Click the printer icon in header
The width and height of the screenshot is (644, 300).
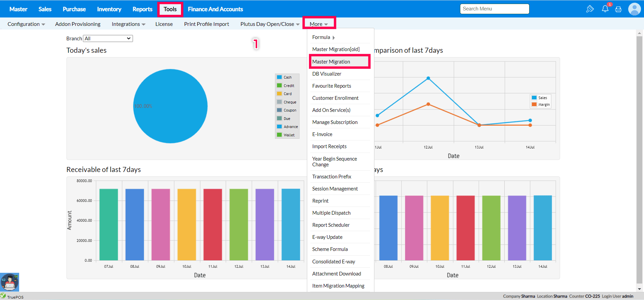point(618,9)
